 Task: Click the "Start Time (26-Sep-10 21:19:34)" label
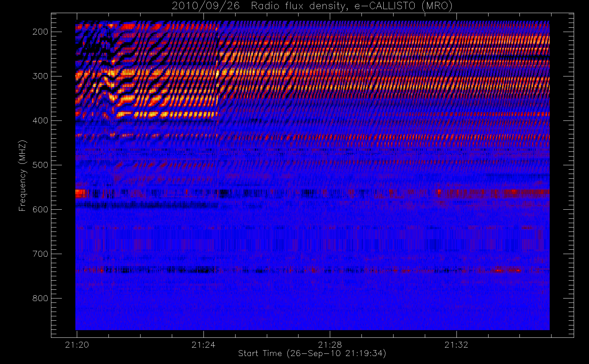(312, 353)
